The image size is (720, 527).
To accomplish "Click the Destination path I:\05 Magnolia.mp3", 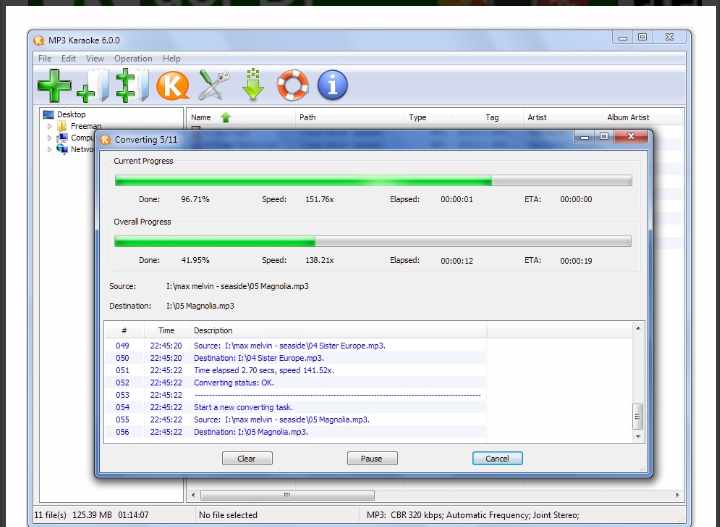I will [200, 306].
